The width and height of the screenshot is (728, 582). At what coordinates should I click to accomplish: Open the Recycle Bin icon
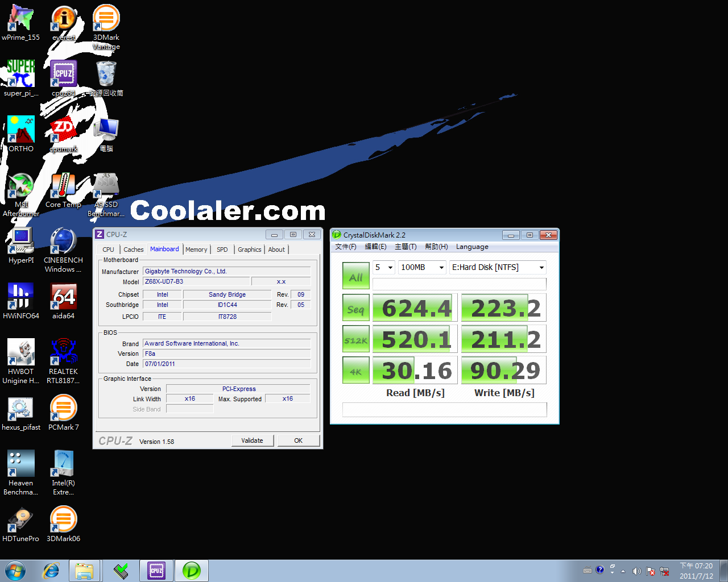click(106, 79)
